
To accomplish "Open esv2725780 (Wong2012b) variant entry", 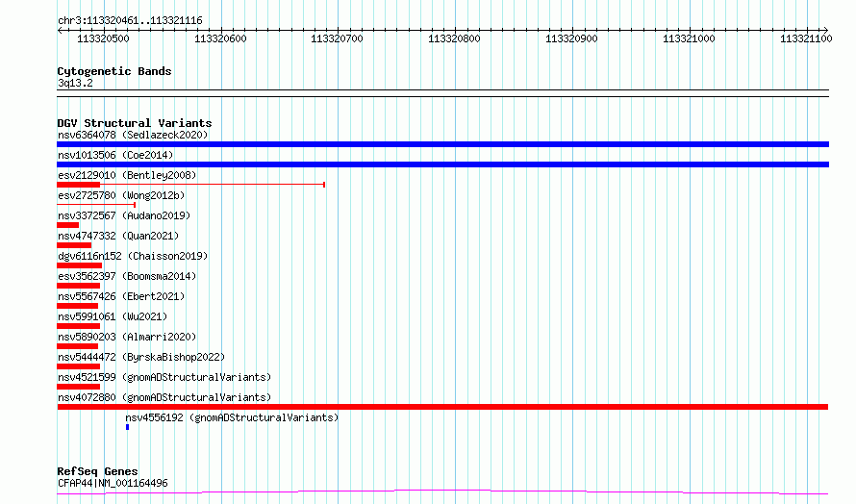I will 121,195.
